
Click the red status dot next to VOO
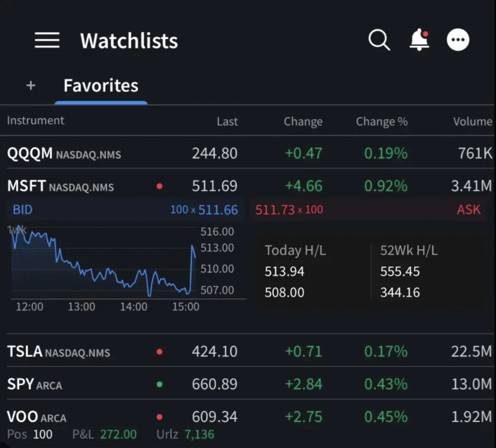click(x=159, y=416)
